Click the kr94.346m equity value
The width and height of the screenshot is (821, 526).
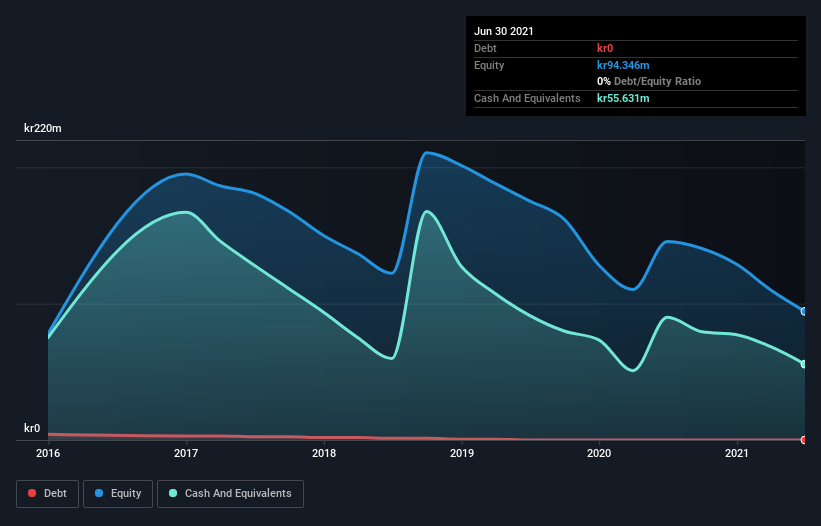[x=623, y=65]
